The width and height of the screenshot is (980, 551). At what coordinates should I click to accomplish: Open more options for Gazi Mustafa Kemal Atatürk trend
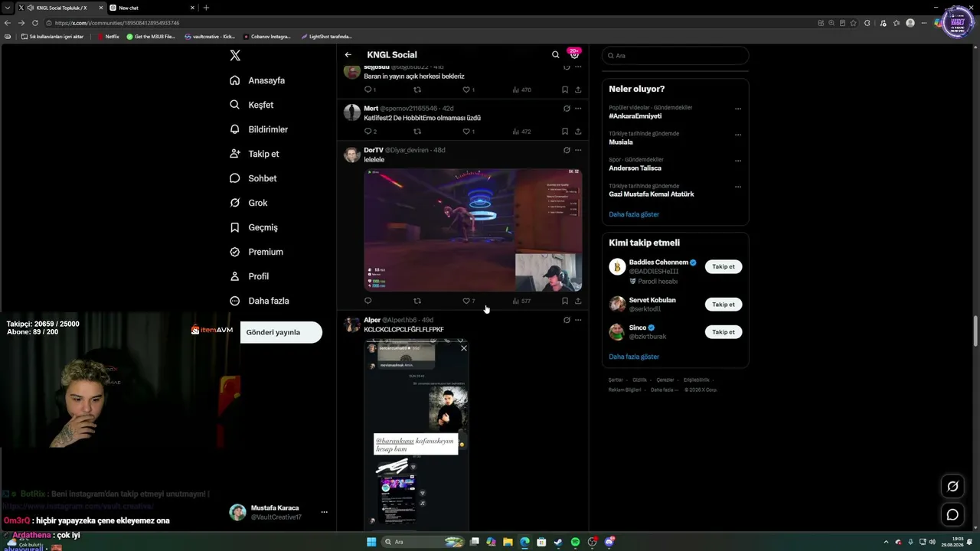tap(738, 187)
